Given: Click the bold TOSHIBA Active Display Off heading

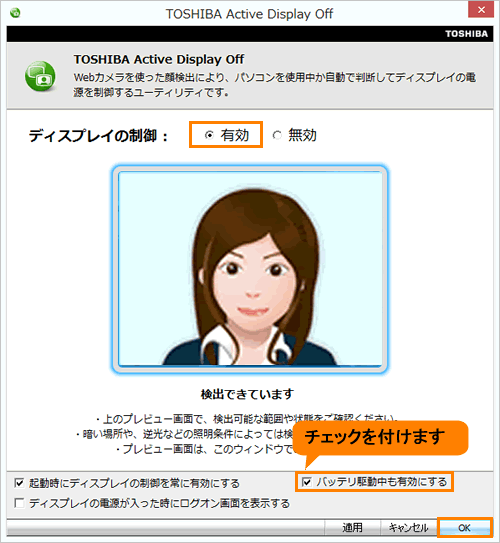Looking at the screenshot, I should click(159, 60).
